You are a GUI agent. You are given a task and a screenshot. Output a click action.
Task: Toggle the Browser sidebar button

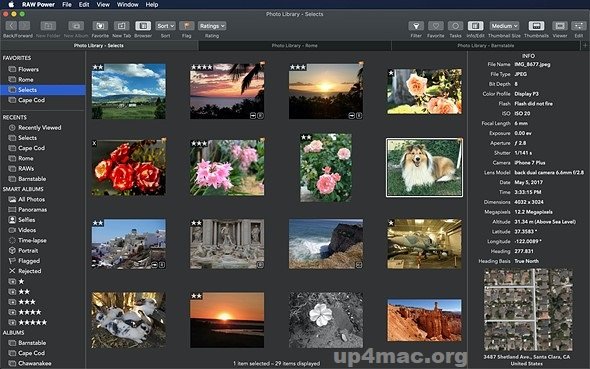(143, 26)
